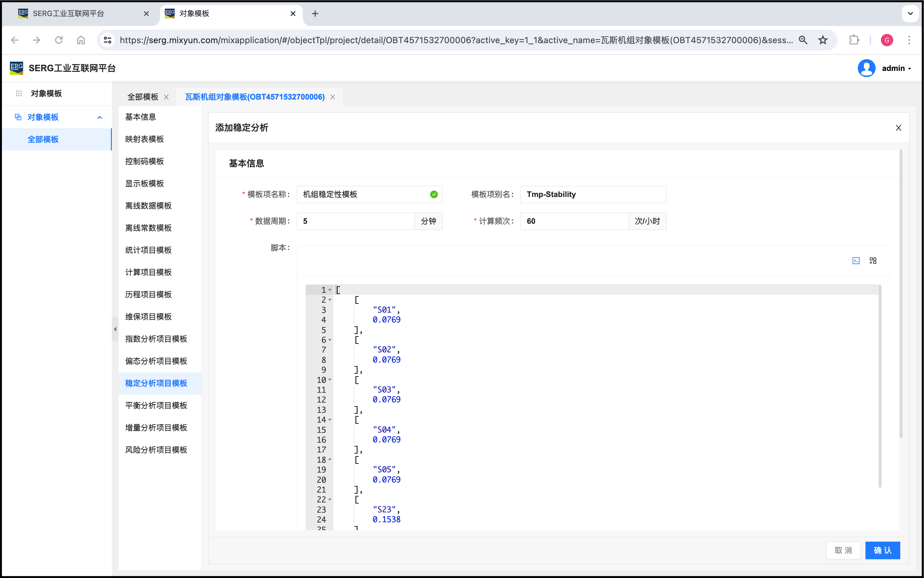Click the 模板项别名 input field
Viewport: 924px width, 578px height.
coord(593,195)
